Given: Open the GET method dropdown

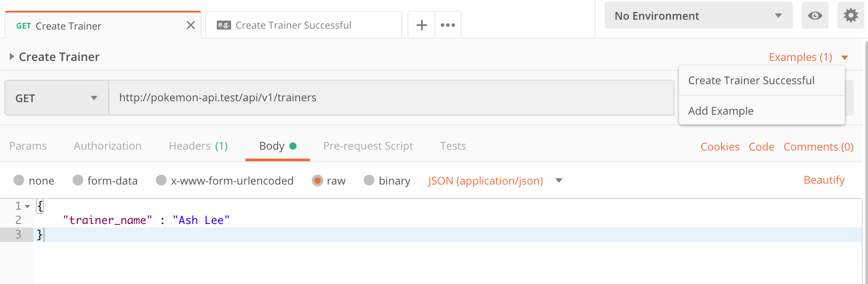Looking at the screenshot, I should pyautogui.click(x=56, y=98).
